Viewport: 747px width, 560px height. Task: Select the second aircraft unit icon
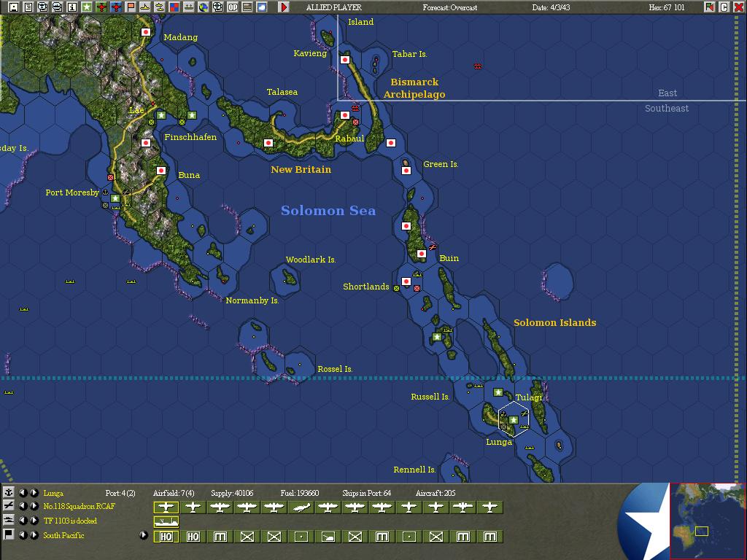pyautogui.click(x=193, y=507)
